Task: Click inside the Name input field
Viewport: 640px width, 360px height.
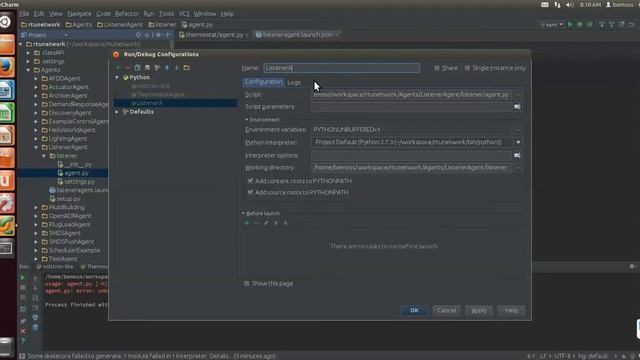Action: click(x=341, y=68)
